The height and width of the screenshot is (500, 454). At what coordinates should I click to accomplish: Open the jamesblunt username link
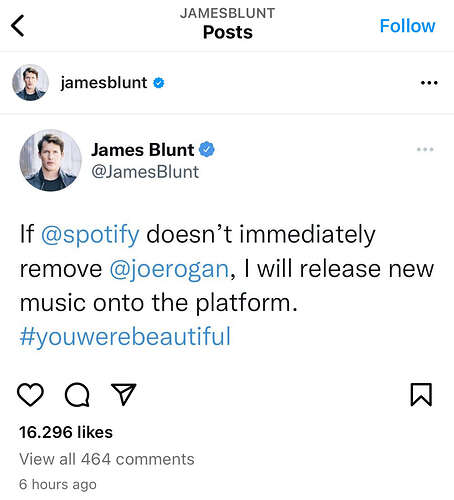pyautogui.click(x=104, y=83)
